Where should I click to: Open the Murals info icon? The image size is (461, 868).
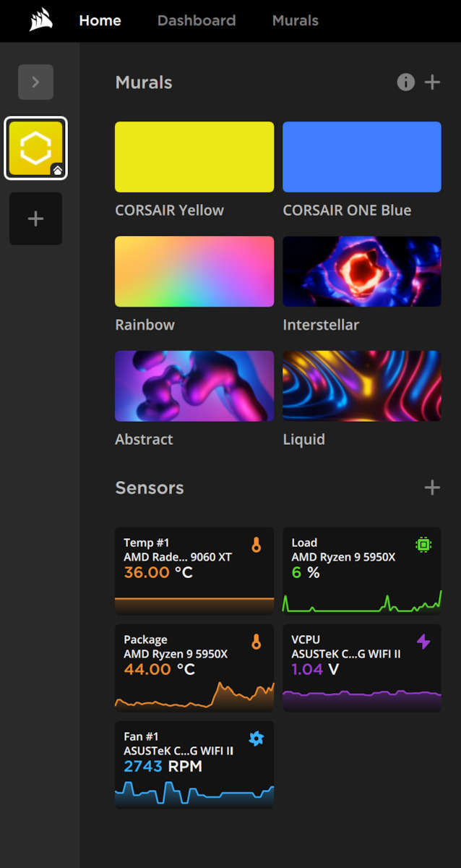coord(406,82)
